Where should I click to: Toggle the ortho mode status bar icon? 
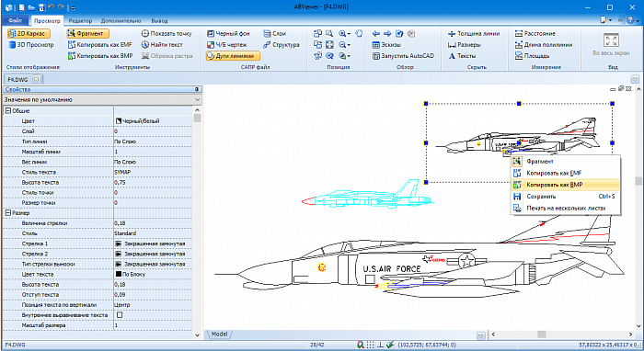(380, 345)
